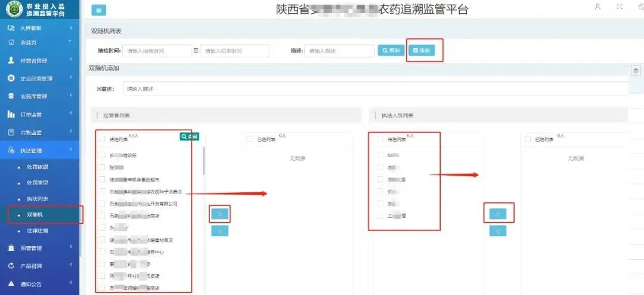Click the 查询 search button

tap(391, 51)
